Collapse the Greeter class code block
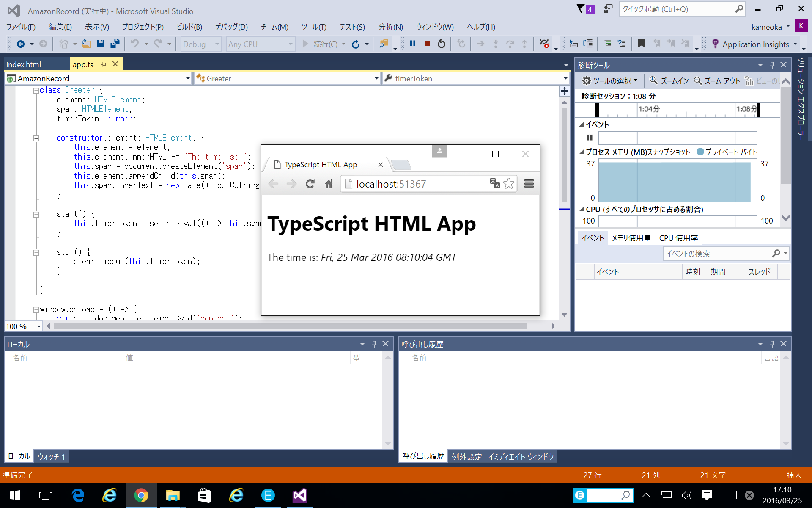This screenshot has height=508, width=812. point(36,91)
